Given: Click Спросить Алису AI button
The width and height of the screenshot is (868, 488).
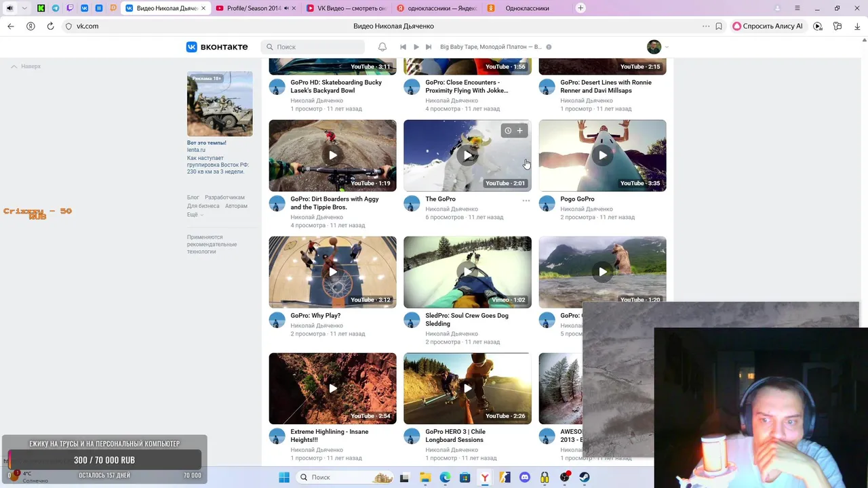Looking at the screenshot, I should tap(768, 26).
